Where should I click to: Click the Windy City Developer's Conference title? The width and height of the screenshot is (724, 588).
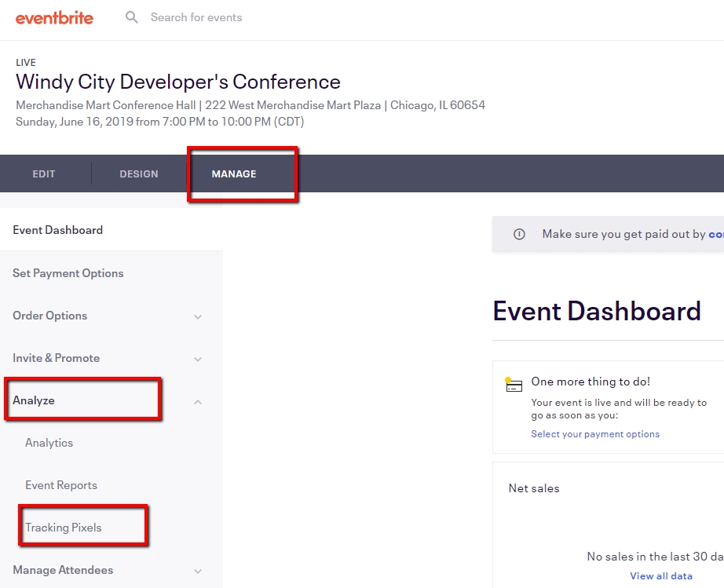coord(178,82)
